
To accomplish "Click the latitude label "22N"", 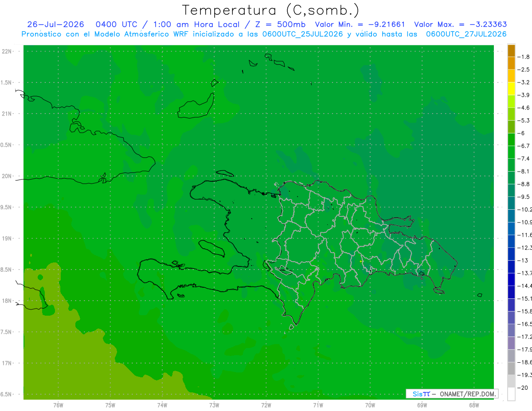I will [x=7, y=51].
